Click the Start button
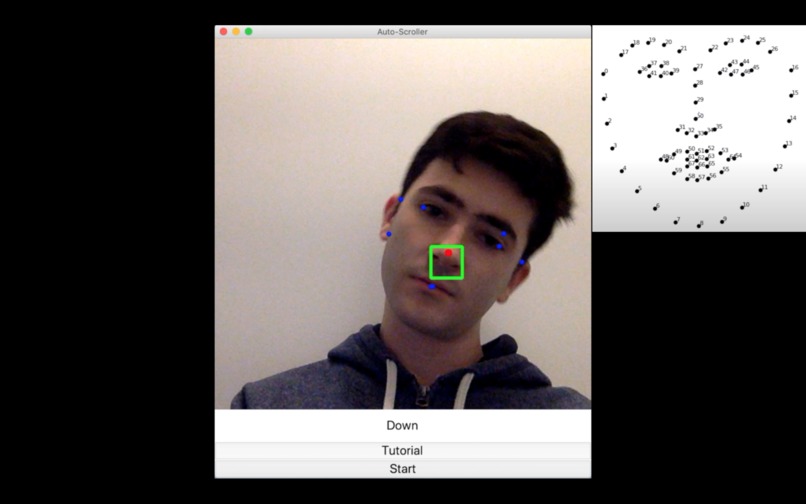Screen dimensions: 806x504 coord(402,469)
